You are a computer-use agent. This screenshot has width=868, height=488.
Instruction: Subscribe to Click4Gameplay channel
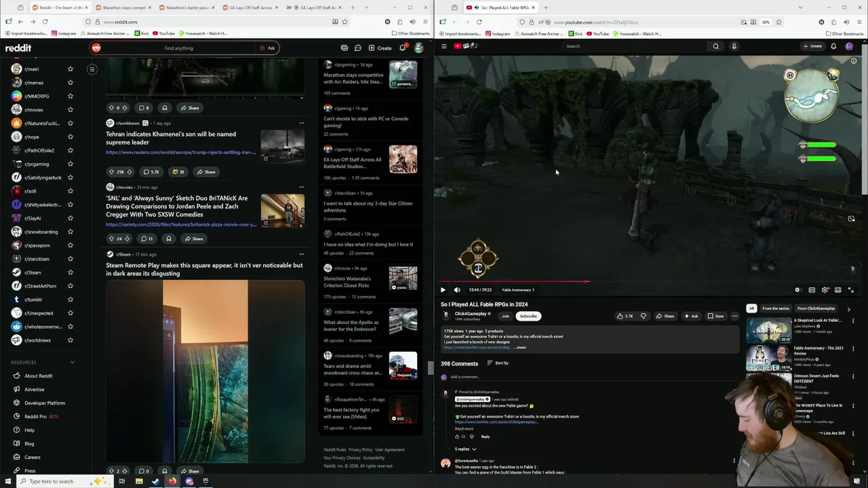coord(528,316)
